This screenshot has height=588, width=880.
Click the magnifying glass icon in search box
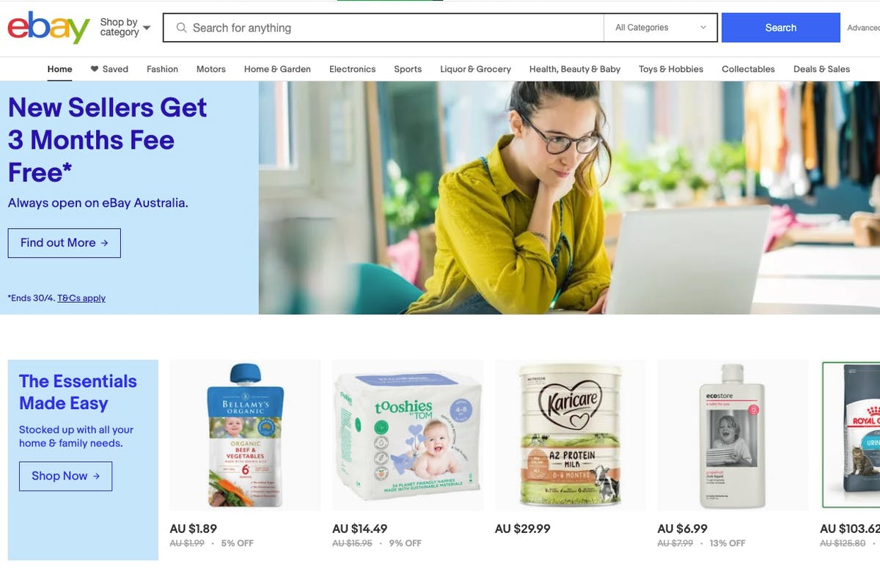(181, 28)
